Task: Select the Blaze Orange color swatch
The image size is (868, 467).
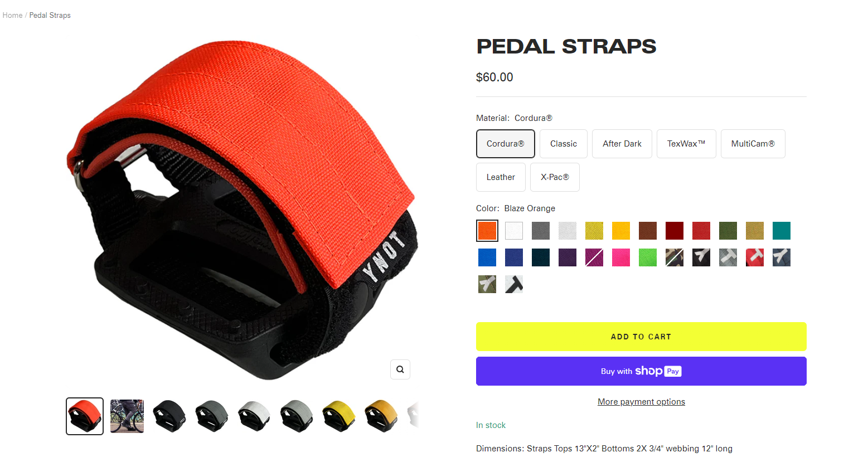Action: pos(487,231)
